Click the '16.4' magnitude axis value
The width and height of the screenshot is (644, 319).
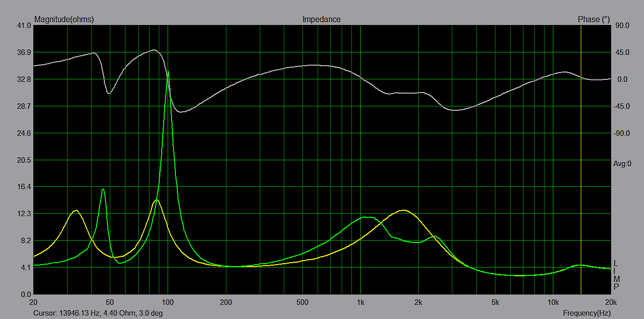[24, 187]
